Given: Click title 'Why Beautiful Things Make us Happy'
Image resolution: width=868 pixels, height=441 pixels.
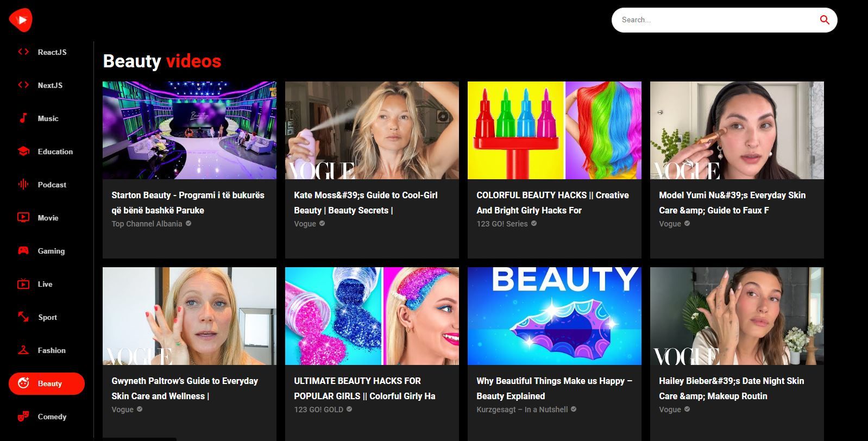Looking at the screenshot, I should 554,388.
